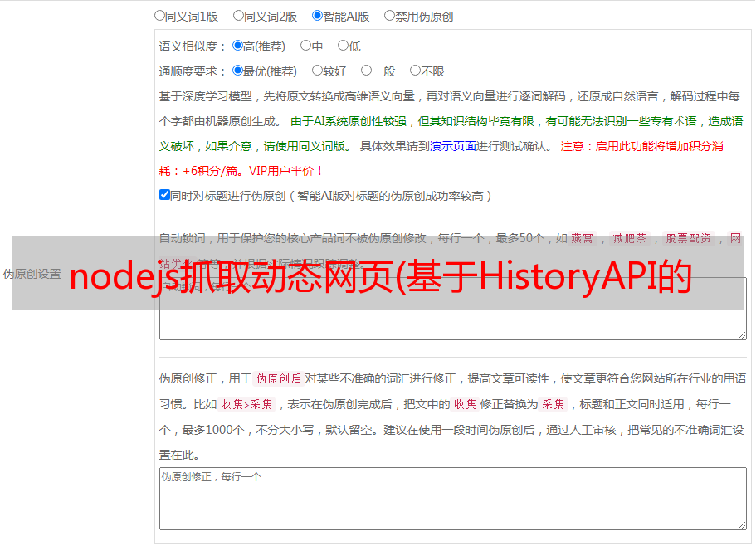Viewport: 756px width, 546px height.
Task: Select the 同义词1版 radio option
Action: point(159,15)
